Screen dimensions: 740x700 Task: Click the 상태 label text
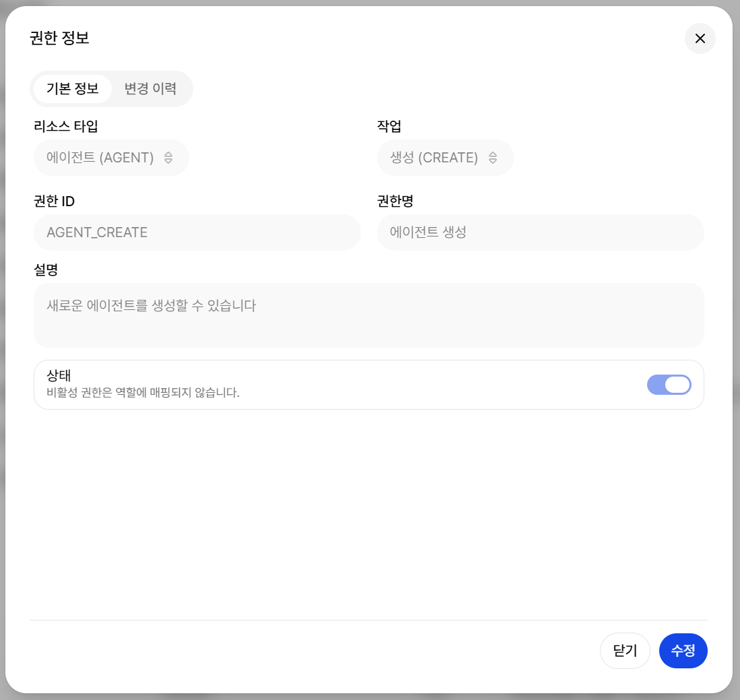pyautogui.click(x=59, y=375)
